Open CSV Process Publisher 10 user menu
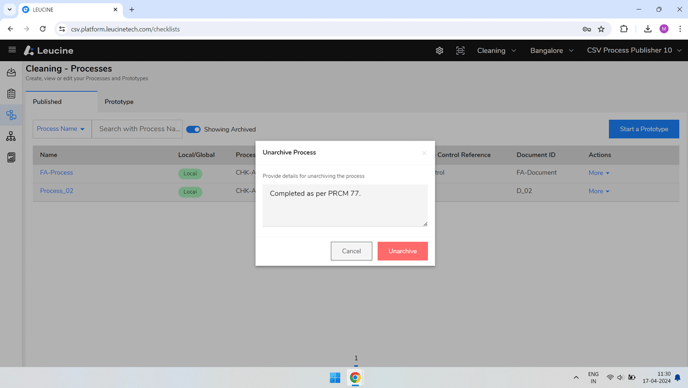 tap(634, 50)
